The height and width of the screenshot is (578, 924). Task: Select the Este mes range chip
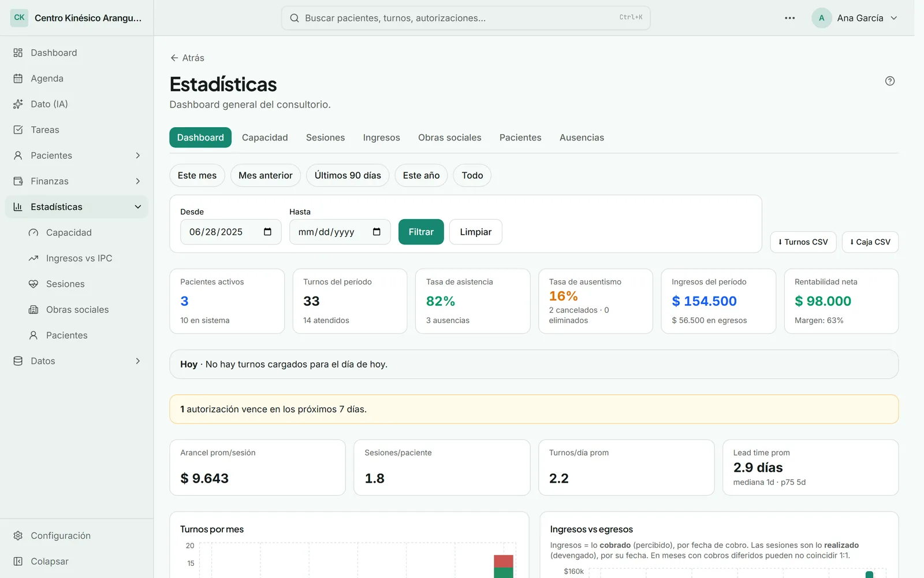tap(197, 175)
